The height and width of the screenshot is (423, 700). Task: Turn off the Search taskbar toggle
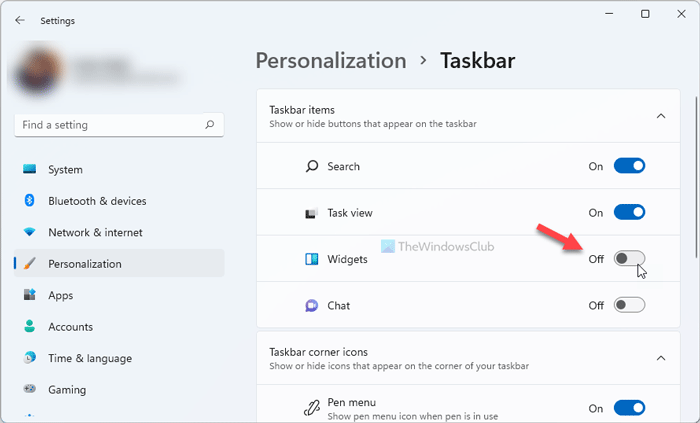629,166
